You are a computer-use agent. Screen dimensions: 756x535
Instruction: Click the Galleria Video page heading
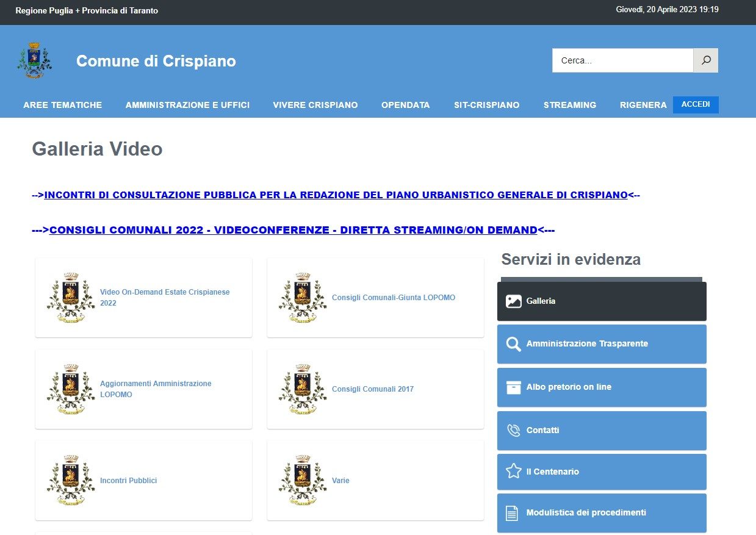tap(97, 149)
